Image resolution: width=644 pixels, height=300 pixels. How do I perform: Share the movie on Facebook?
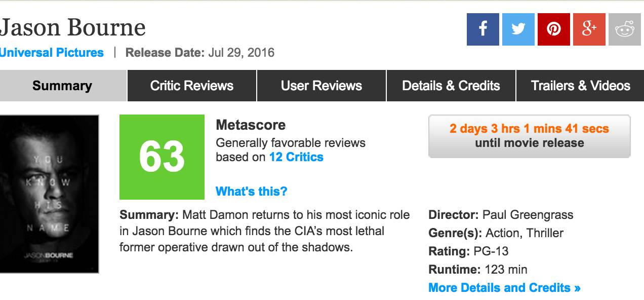(482, 29)
